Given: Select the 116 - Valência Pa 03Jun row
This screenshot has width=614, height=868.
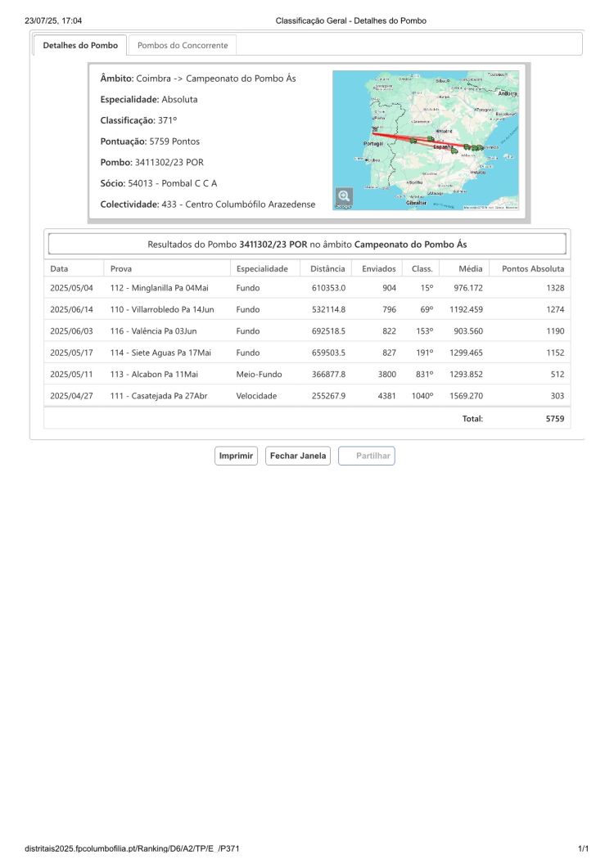Looking at the screenshot, I should pyautogui.click(x=307, y=331).
